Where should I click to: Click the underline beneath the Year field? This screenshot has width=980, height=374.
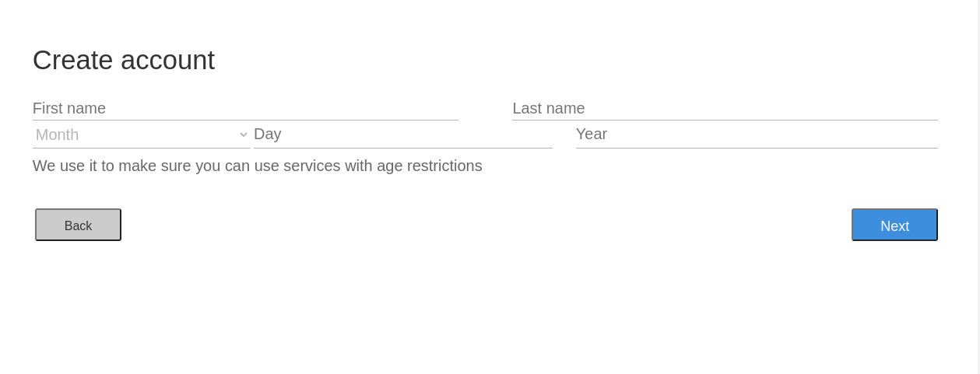(x=756, y=148)
